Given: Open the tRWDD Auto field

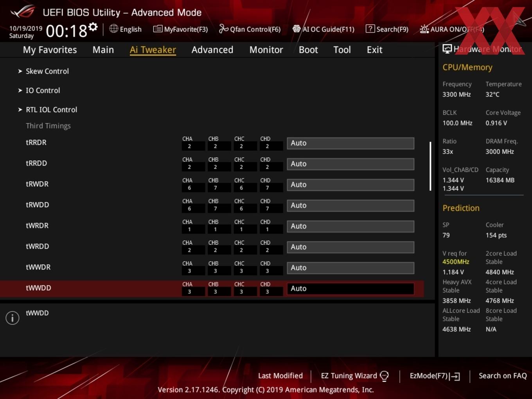Looking at the screenshot, I should (350, 205).
